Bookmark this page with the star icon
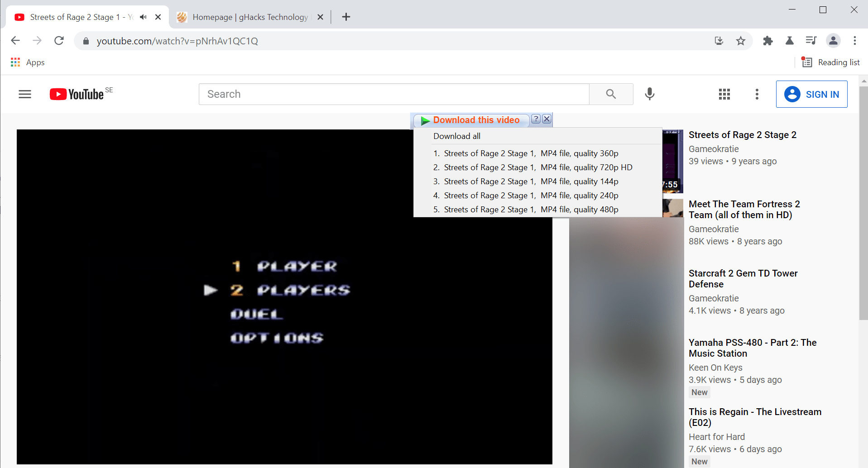868x468 pixels. click(x=741, y=41)
